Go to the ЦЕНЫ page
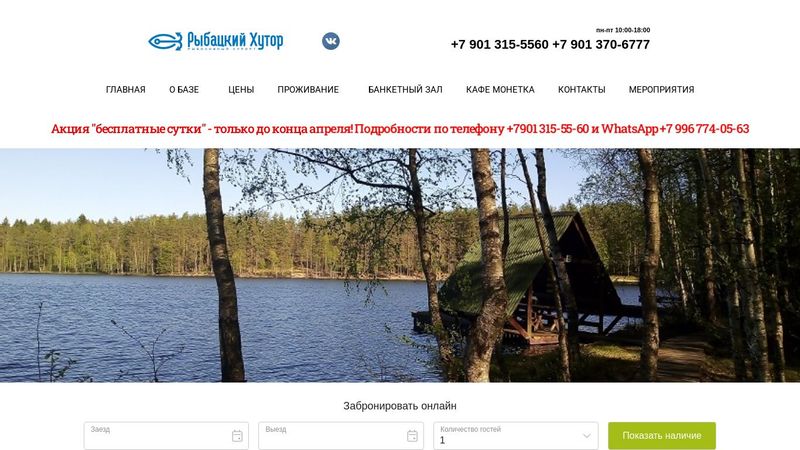The image size is (800, 450). coord(241,89)
